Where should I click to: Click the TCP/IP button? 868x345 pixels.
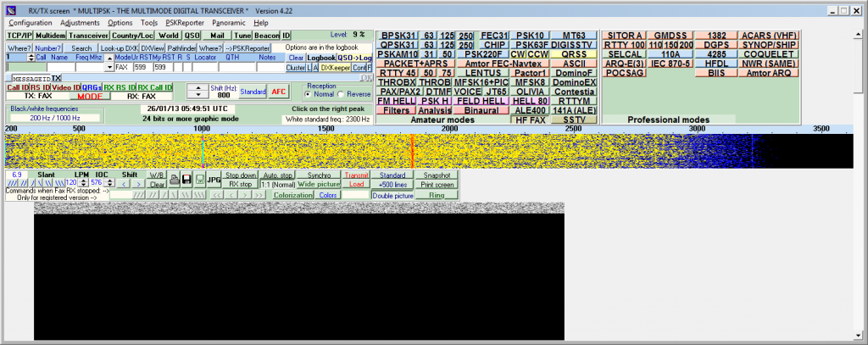(x=19, y=36)
